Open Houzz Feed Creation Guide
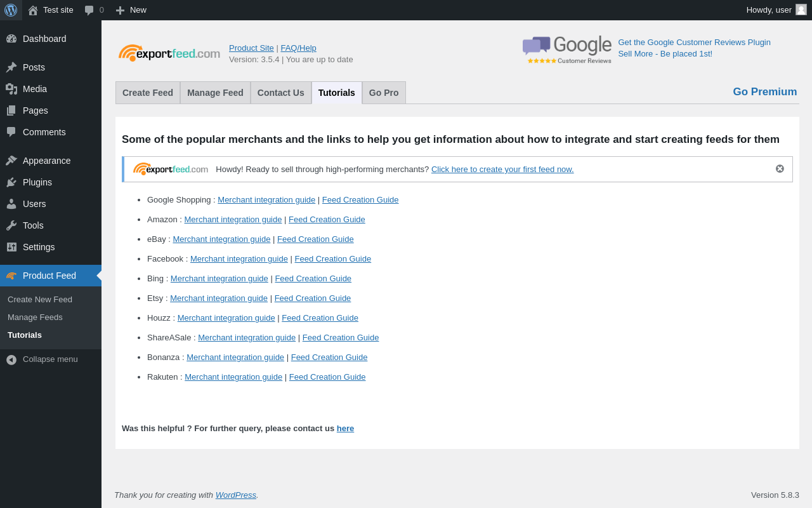This screenshot has height=508, width=812. (320, 318)
